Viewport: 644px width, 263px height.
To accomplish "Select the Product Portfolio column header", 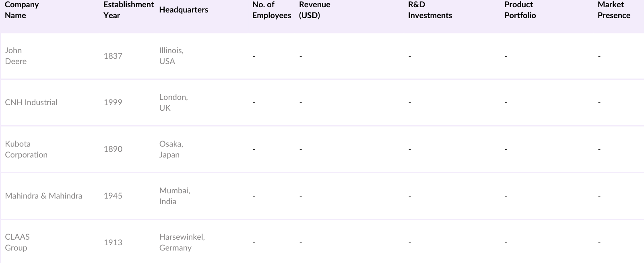I will [520, 10].
